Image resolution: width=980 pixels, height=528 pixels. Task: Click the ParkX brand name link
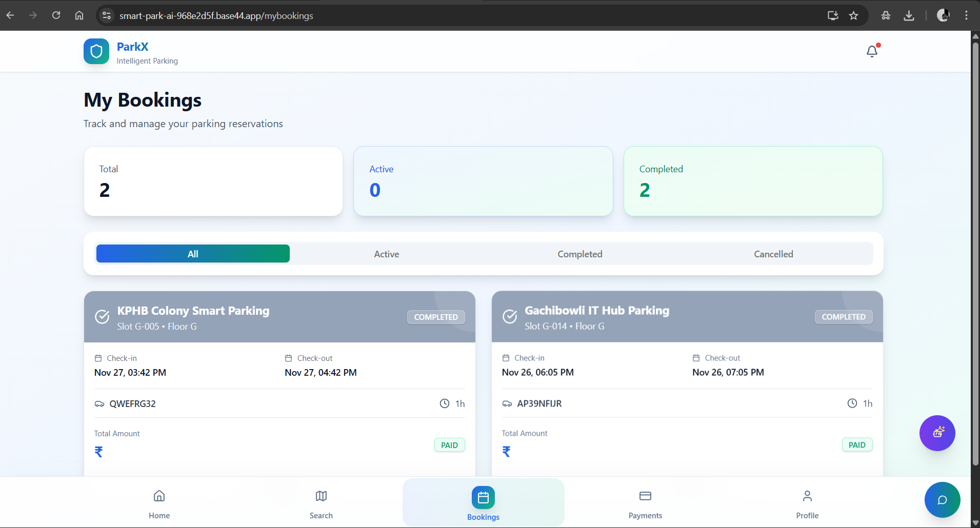point(133,47)
